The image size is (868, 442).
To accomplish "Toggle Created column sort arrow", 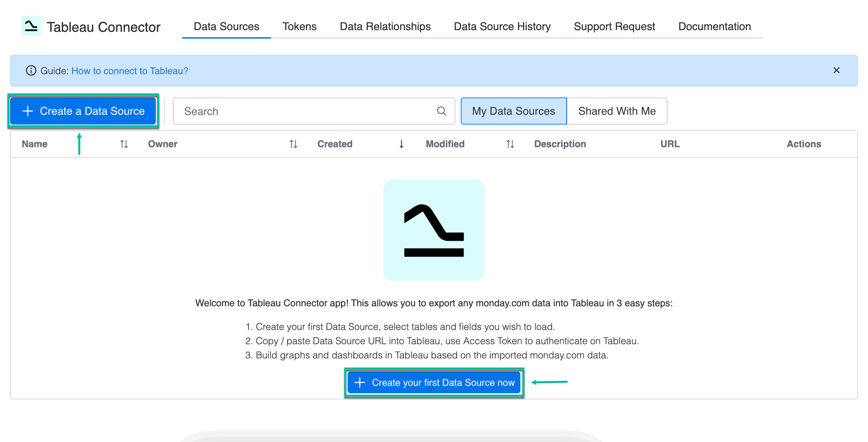I will [x=401, y=144].
